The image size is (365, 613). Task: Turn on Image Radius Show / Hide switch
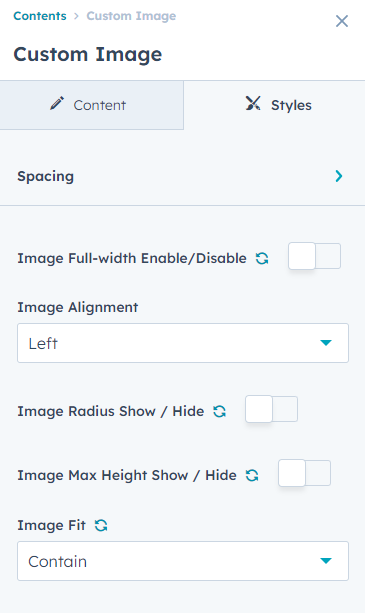(x=272, y=409)
